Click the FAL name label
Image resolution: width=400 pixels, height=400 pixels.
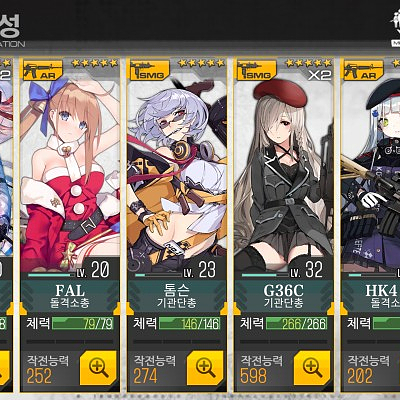pos(70,291)
